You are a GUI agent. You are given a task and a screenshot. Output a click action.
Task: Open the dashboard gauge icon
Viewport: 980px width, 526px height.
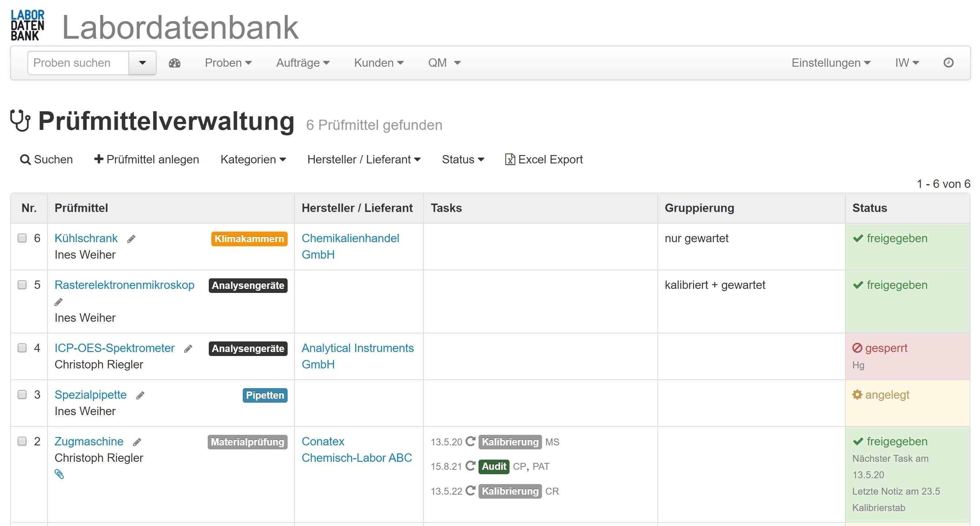pos(174,63)
